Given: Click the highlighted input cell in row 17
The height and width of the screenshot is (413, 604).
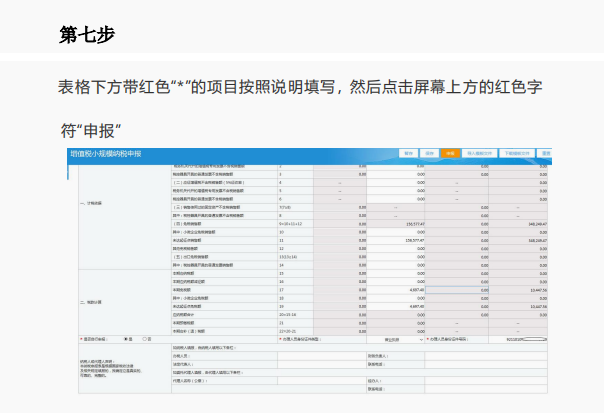Looking at the screenshot, I should point(457,290).
